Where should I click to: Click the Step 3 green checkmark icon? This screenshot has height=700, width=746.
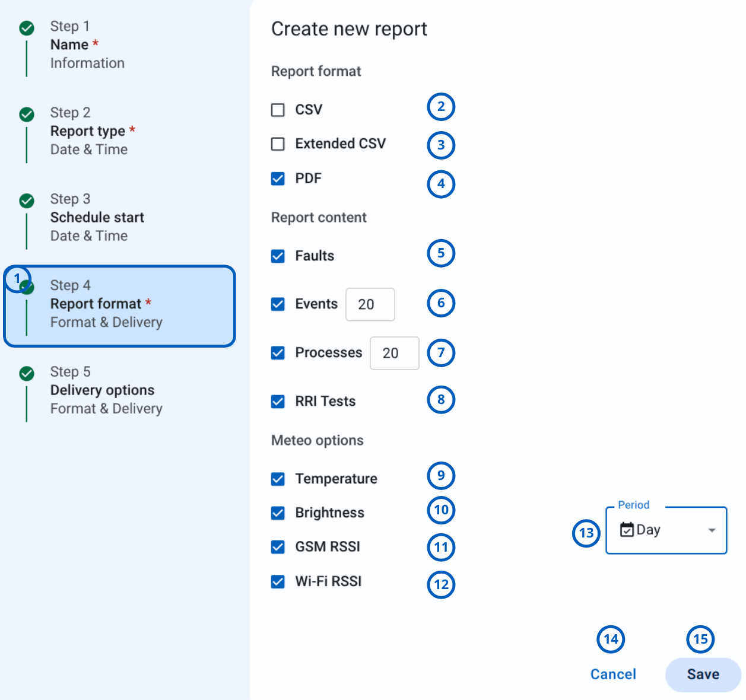click(x=27, y=201)
